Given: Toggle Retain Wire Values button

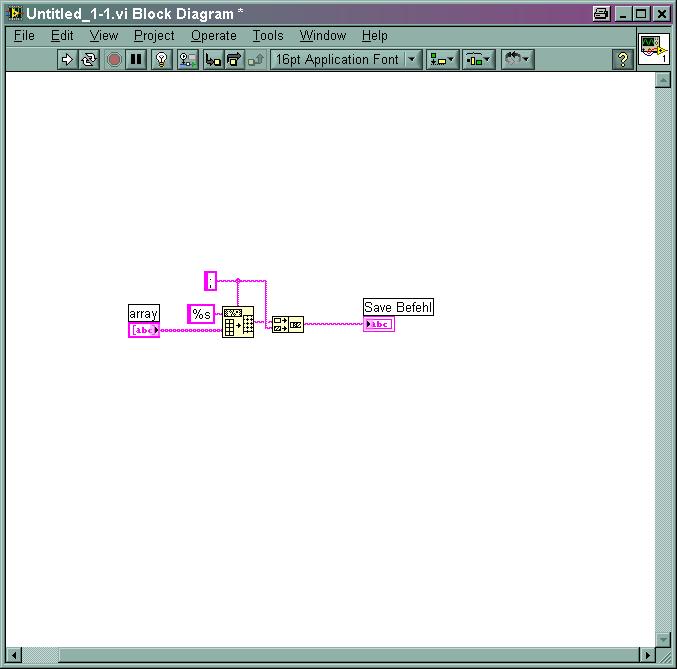Looking at the screenshot, I should tap(188, 60).
